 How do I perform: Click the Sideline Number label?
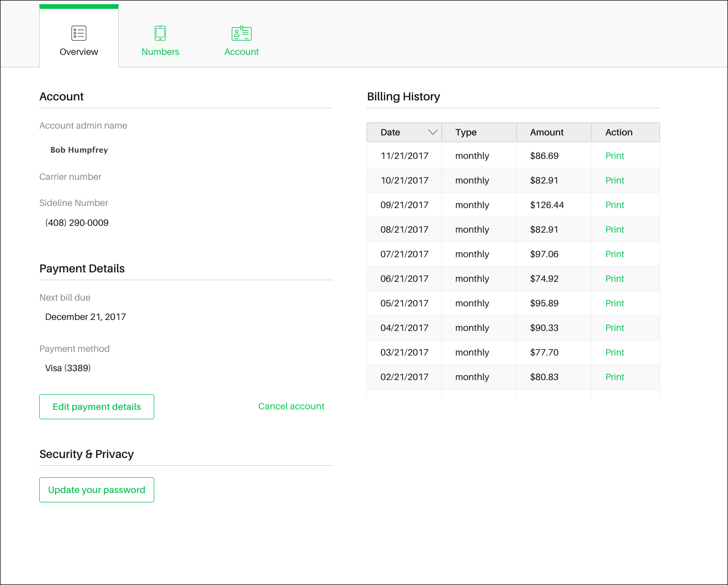click(74, 203)
